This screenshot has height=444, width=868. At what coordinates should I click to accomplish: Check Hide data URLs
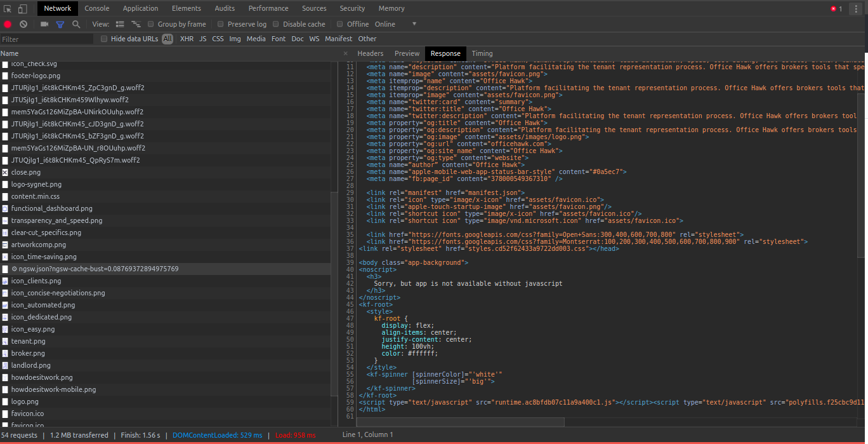coord(104,39)
